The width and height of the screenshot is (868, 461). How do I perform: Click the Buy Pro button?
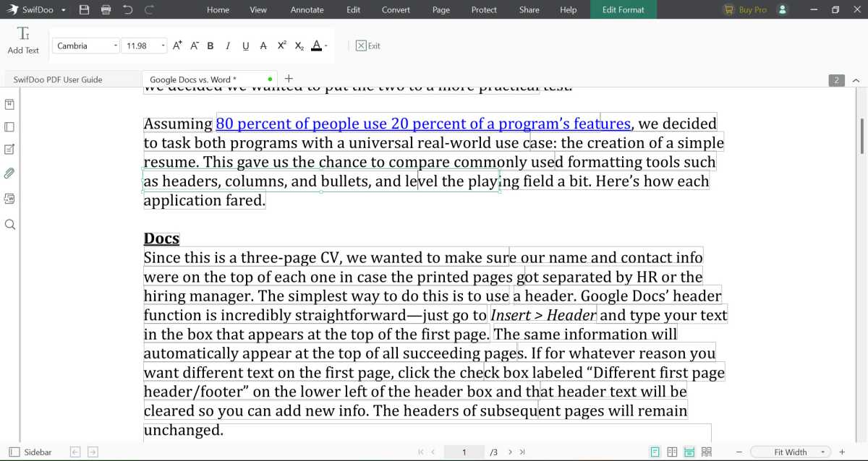744,10
